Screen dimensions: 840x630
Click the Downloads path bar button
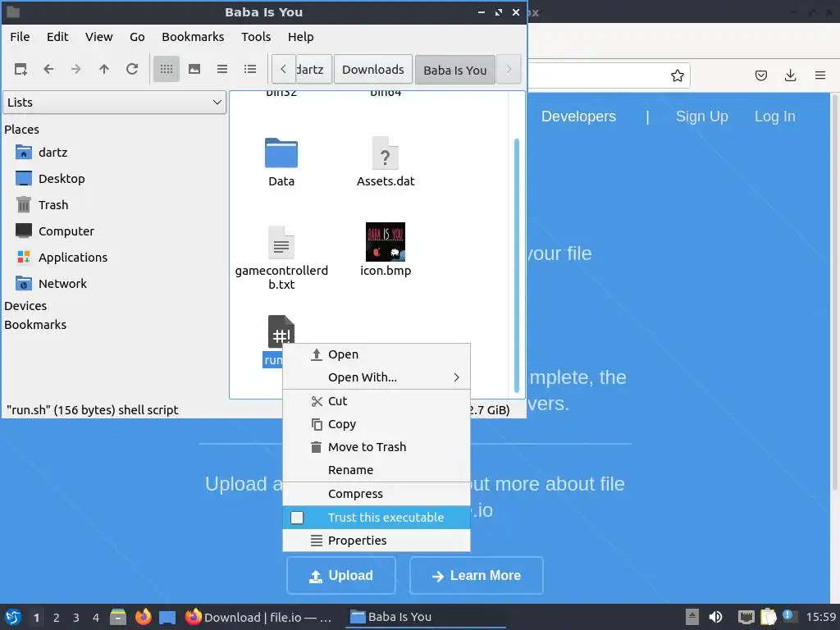click(x=373, y=70)
